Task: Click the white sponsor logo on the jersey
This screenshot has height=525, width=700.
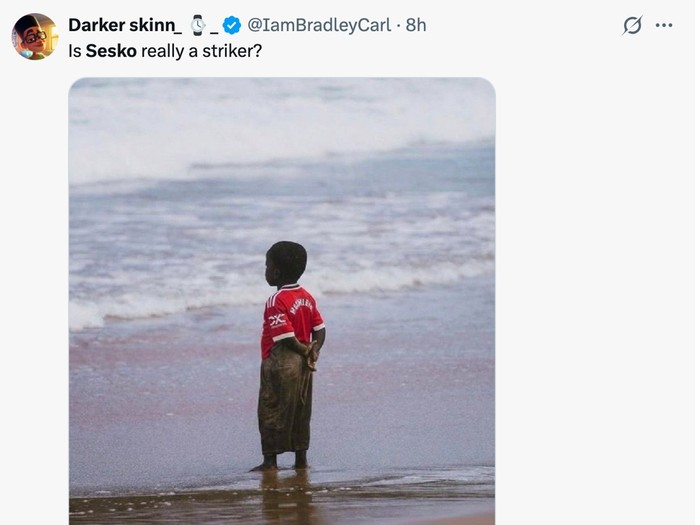Action: click(x=277, y=320)
